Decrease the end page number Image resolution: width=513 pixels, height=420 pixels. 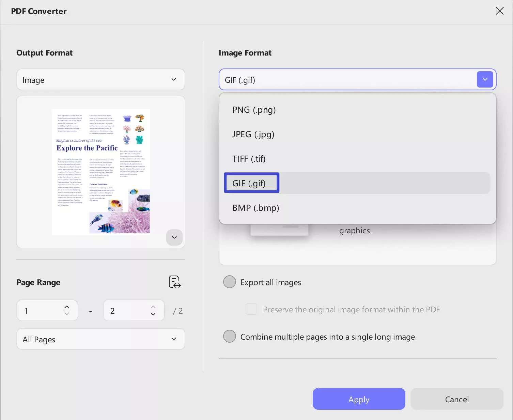click(x=153, y=314)
